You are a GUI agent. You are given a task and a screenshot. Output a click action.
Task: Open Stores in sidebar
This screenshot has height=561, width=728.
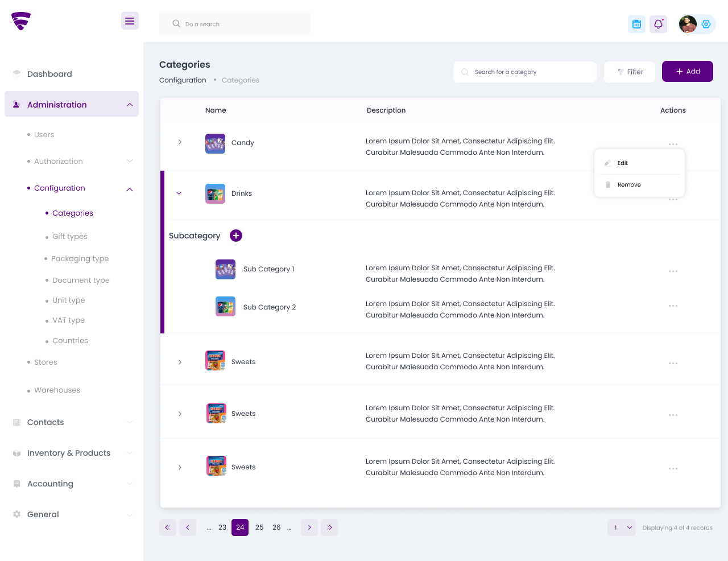45,362
